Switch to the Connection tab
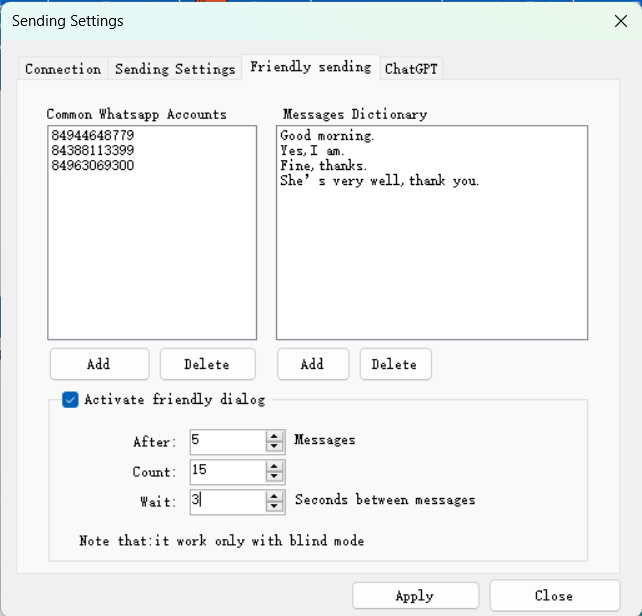Viewport: 642px width, 616px height. click(63, 69)
